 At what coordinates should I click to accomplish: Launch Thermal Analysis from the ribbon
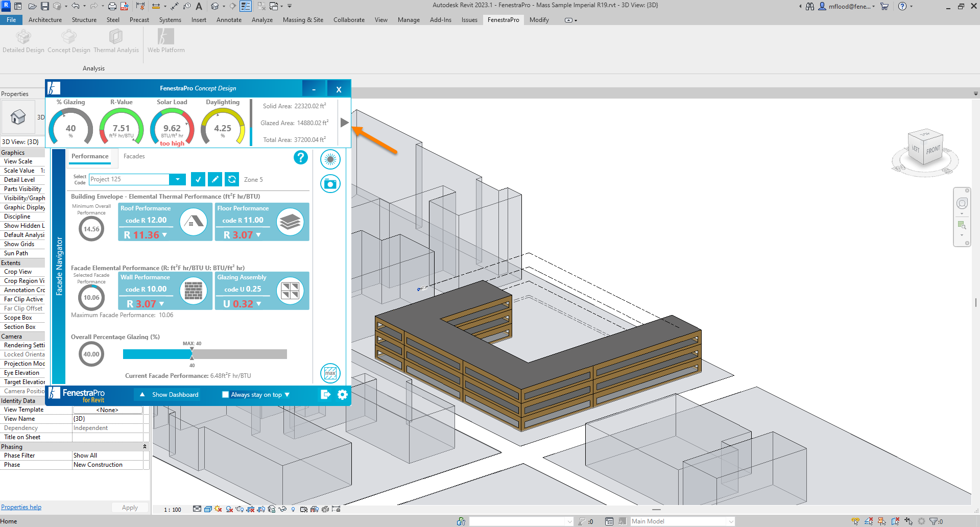(x=116, y=41)
